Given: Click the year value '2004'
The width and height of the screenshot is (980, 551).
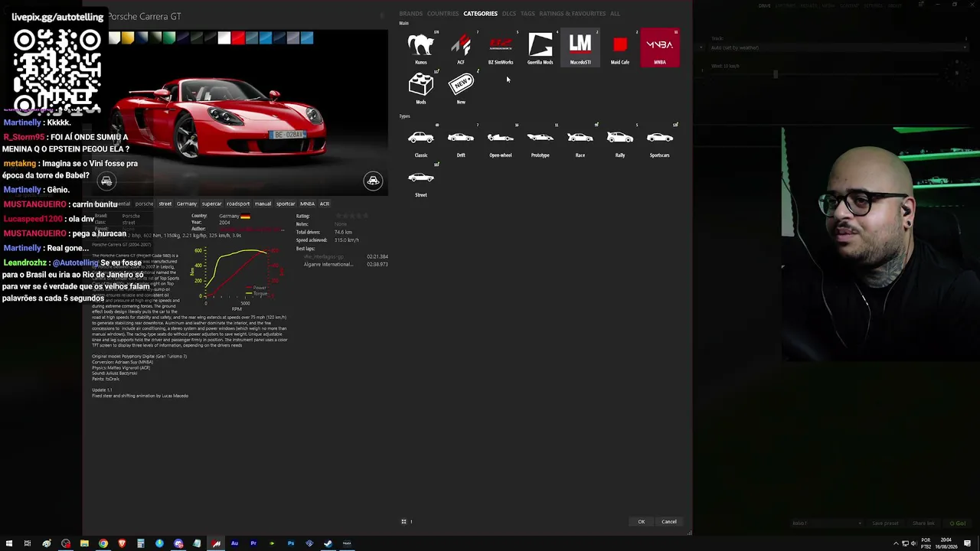Looking at the screenshot, I should coord(224,223).
